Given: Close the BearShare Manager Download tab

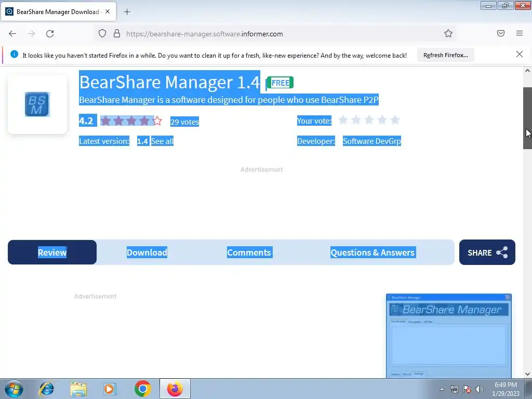Looking at the screenshot, I should pyautogui.click(x=108, y=11).
